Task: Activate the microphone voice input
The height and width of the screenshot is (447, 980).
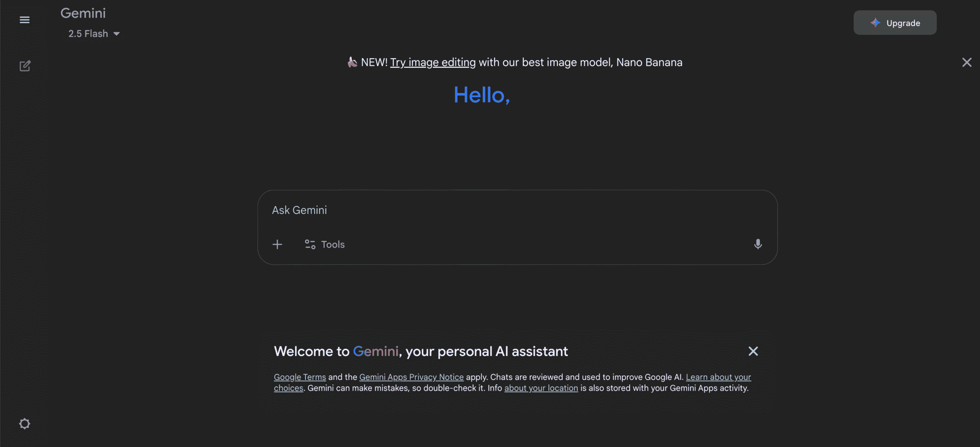Action: (758, 244)
